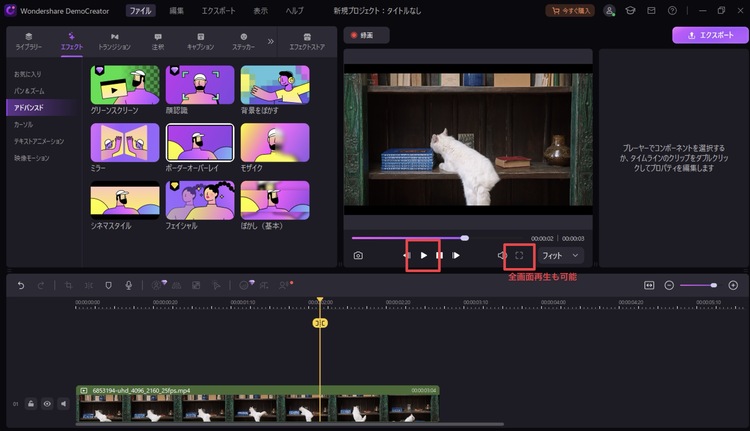This screenshot has width=750, height=431.
Task: Click the picture overlay timeline tool
Action: click(196, 286)
